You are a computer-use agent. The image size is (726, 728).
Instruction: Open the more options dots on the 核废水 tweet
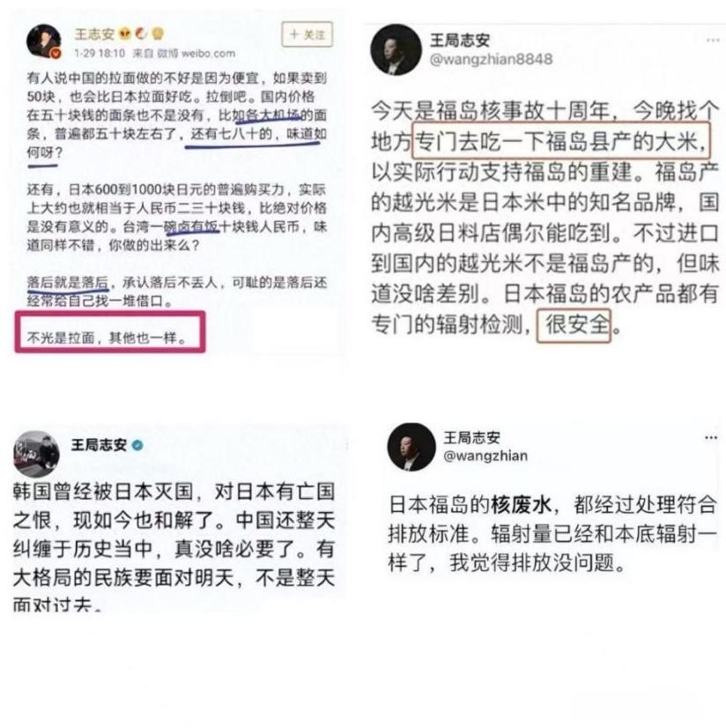(711, 437)
